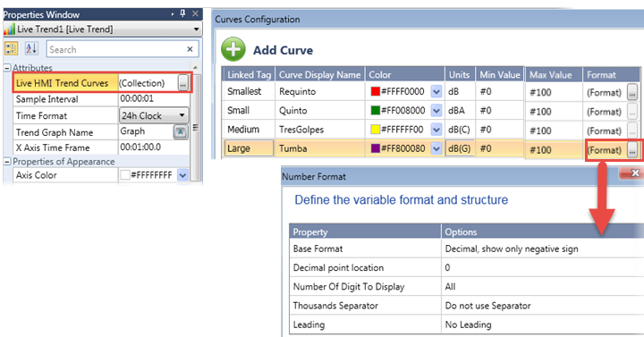The width and height of the screenshot is (644, 337).
Task: Select the Time Format property label
Action: coord(41,115)
